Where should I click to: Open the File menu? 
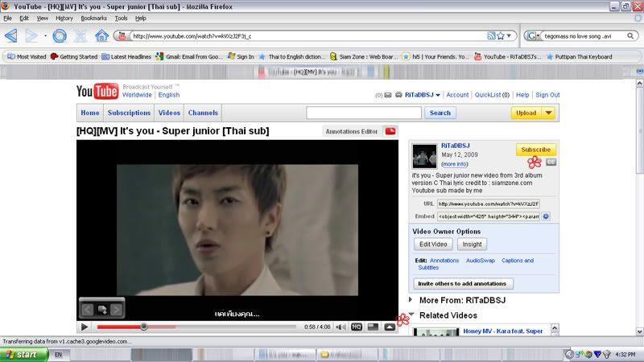click(x=7, y=18)
